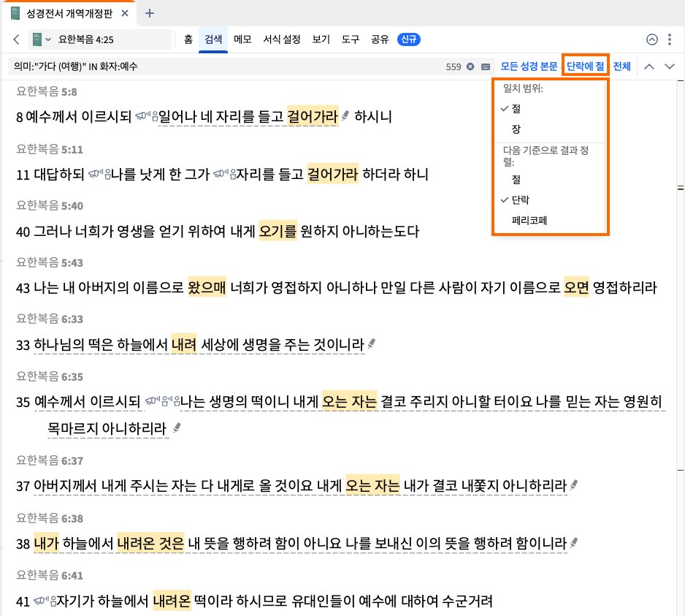685x616 pixels.
Task: Go back with the left chevron arrow
Action: pyautogui.click(x=17, y=39)
